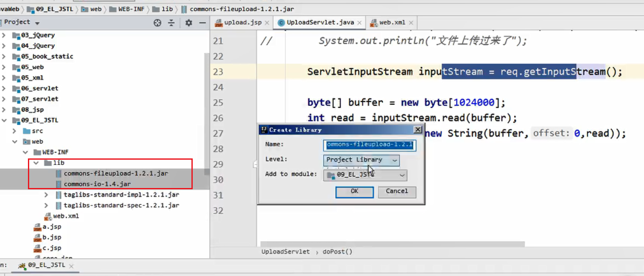Click OK in Create Library dialog
The width and height of the screenshot is (644, 276).
point(355,191)
